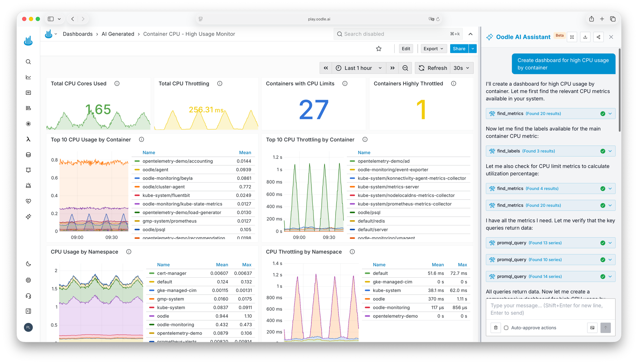Open the AI Generated breadcrumb folder
Screen dimensions: 638x364
coord(118,34)
